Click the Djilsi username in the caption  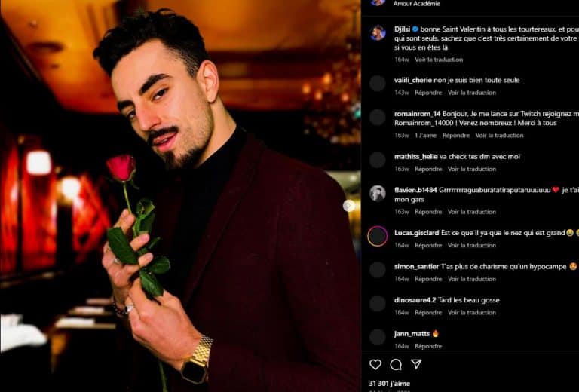coord(403,29)
